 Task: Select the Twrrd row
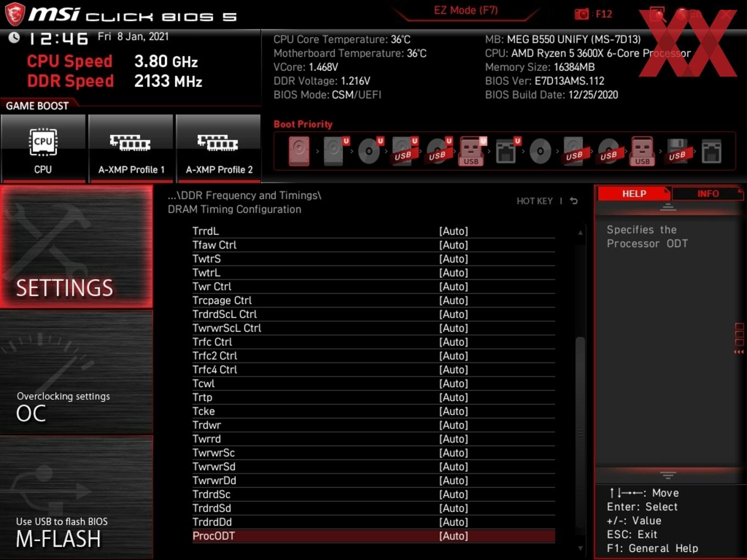pos(374,439)
